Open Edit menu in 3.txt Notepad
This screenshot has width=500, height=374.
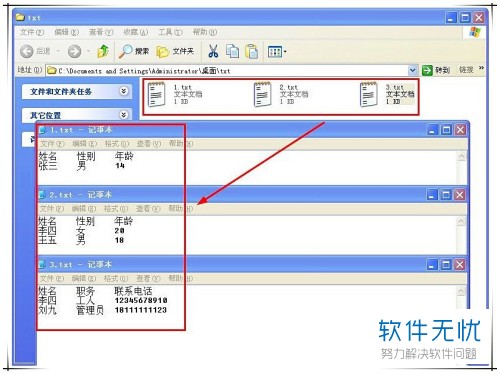pos(84,278)
